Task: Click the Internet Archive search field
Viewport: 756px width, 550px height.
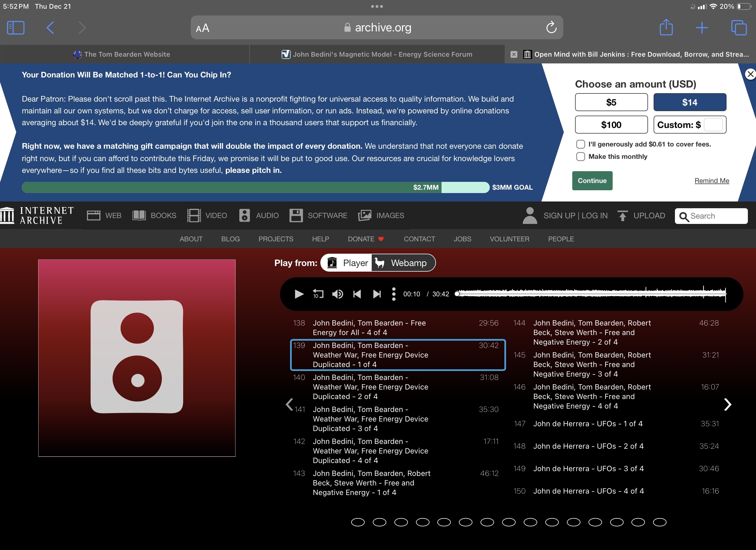Action: point(711,216)
